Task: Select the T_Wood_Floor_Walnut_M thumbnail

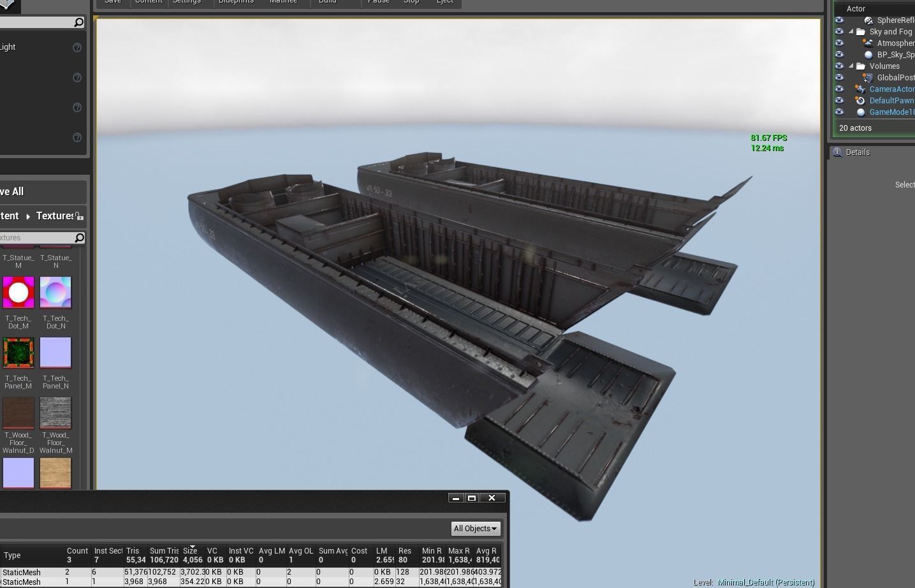Action: [55, 413]
